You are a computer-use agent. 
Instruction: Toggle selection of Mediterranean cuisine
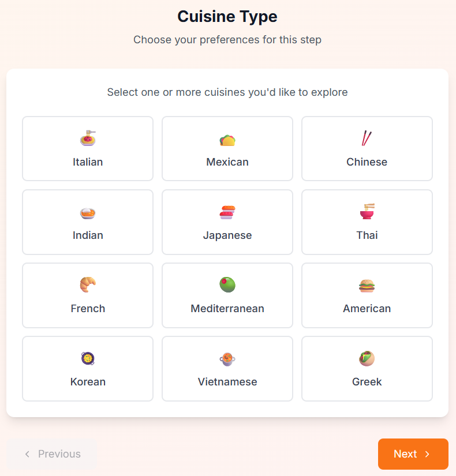click(227, 295)
